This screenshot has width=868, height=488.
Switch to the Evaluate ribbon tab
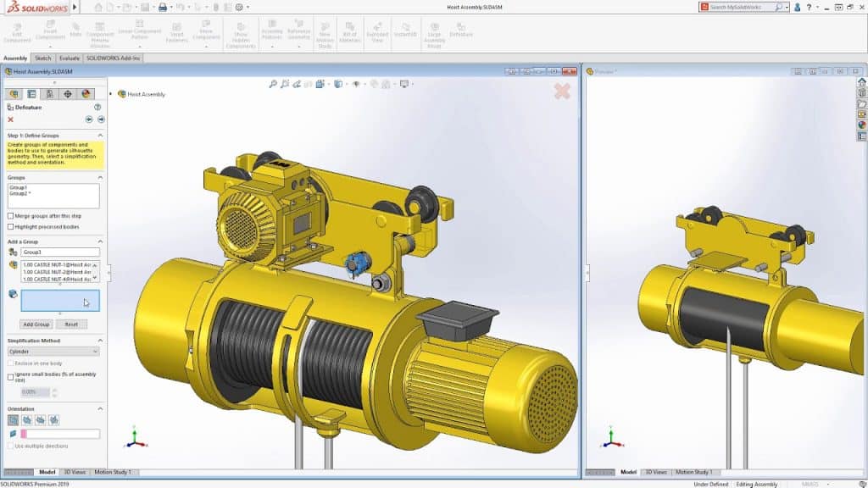pyautogui.click(x=70, y=58)
